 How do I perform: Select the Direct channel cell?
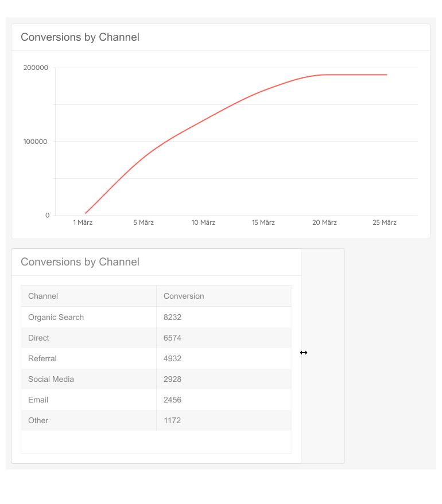pyautogui.click(x=39, y=338)
